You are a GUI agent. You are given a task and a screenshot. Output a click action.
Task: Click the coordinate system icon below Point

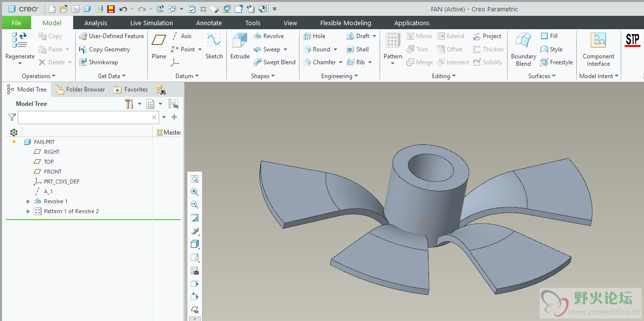[175, 62]
